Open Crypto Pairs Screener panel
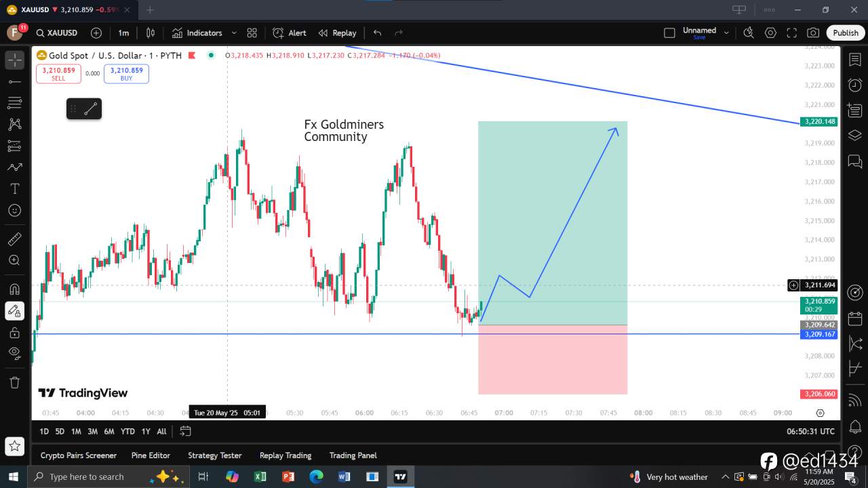Image resolution: width=868 pixels, height=488 pixels. (x=79, y=455)
